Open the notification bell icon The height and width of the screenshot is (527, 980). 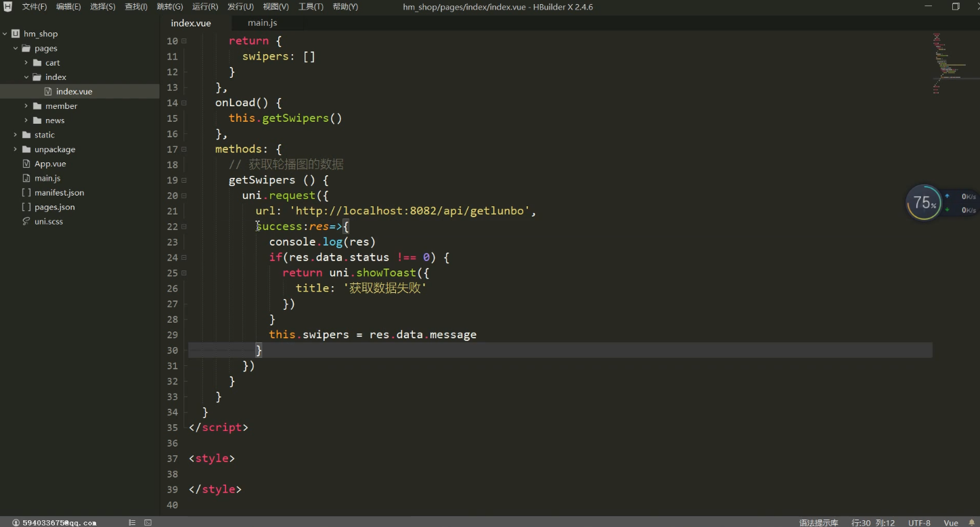(972, 522)
